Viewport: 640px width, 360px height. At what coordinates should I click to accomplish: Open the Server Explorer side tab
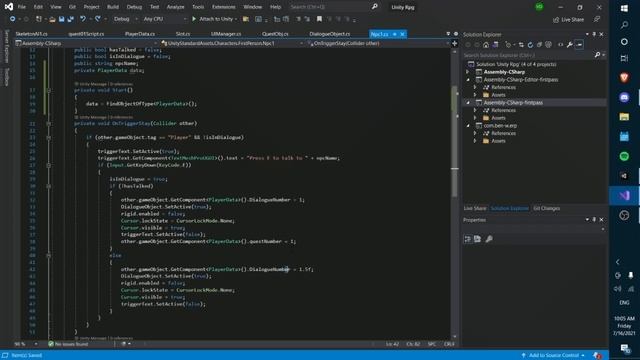(x=6, y=46)
